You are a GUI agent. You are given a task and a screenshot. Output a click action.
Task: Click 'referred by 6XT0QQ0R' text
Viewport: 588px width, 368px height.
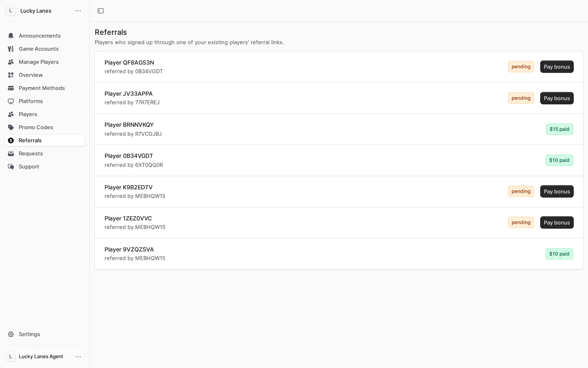coord(134,165)
